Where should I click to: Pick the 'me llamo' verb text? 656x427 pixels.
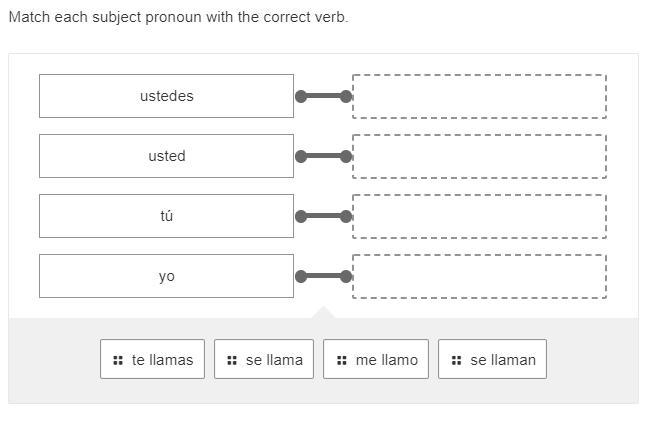pos(386,360)
